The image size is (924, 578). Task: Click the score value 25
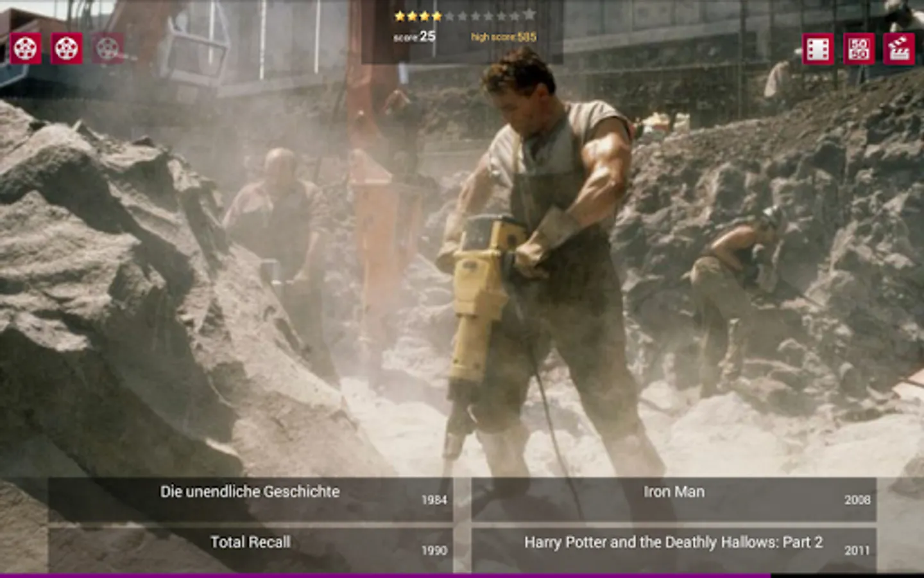pos(427,37)
